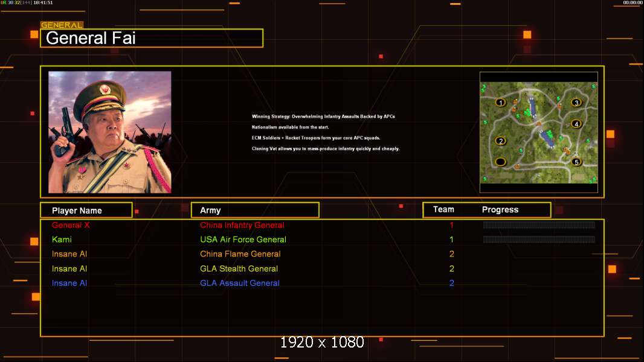
Task: Click team number 2 in GLA Assault row
Action: pos(452,284)
